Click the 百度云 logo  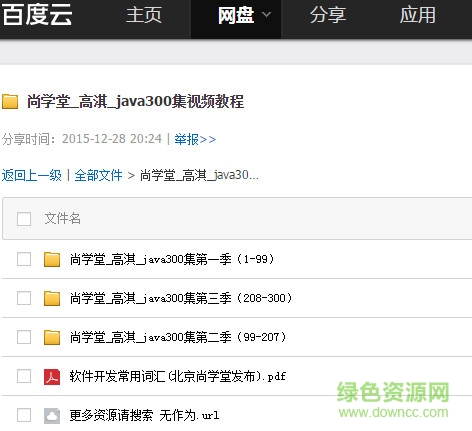click(x=37, y=15)
